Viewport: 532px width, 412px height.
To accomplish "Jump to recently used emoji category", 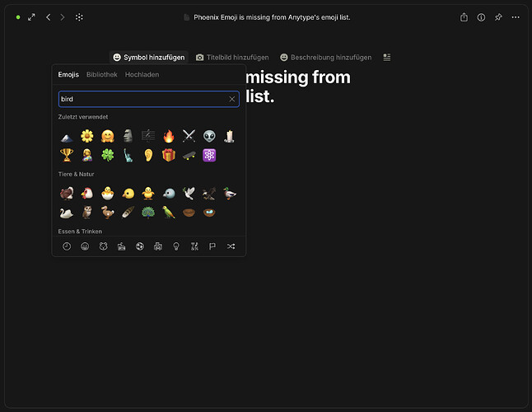I will click(x=67, y=246).
